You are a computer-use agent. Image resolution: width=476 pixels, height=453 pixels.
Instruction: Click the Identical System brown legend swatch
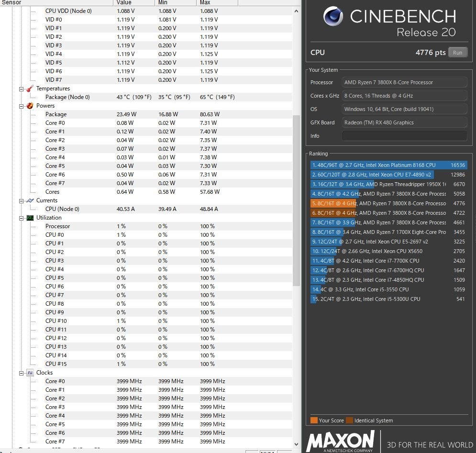pyautogui.click(x=349, y=420)
